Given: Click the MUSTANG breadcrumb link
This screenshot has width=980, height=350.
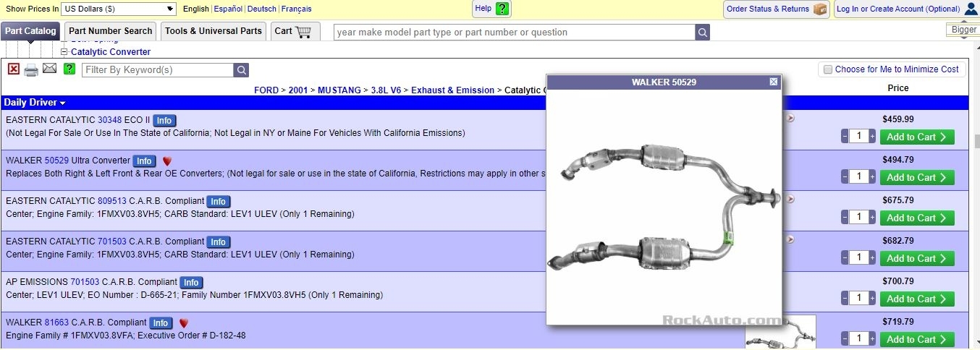Looking at the screenshot, I should pos(339,90).
